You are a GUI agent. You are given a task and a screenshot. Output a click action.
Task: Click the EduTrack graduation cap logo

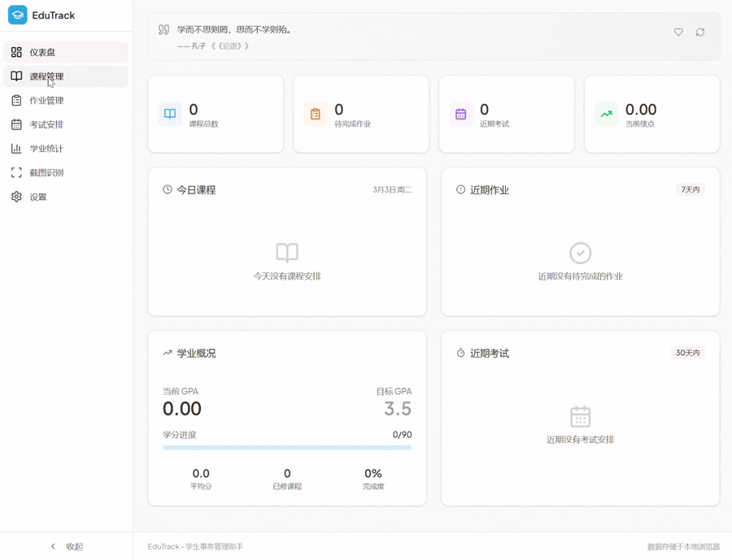(16, 15)
